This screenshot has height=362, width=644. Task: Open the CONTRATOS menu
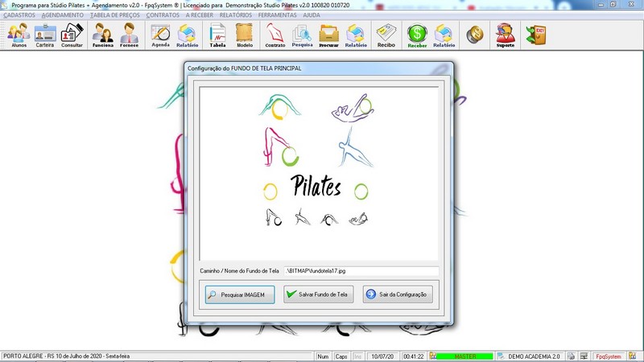point(163,14)
